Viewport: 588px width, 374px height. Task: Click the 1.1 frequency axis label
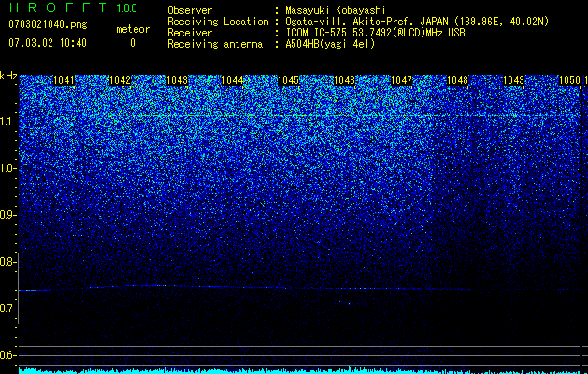point(7,122)
